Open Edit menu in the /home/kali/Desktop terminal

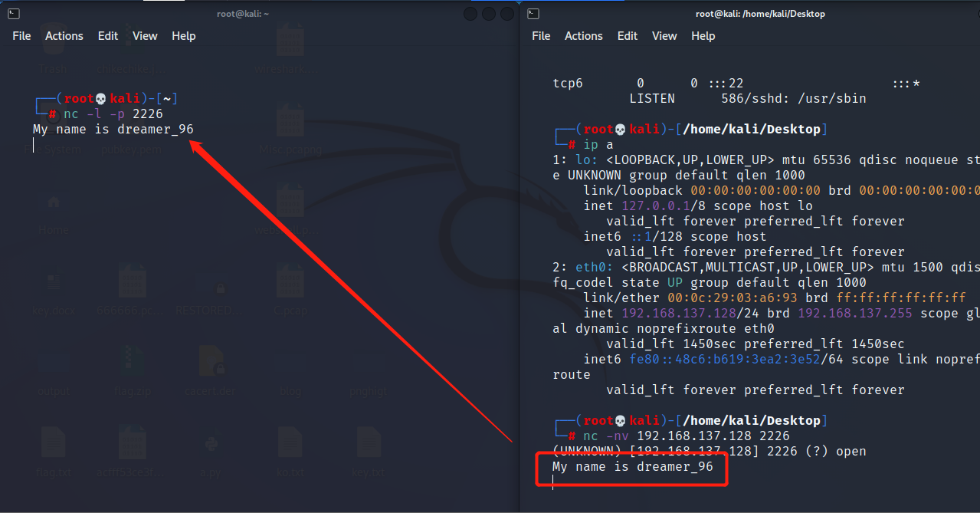click(628, 36)
